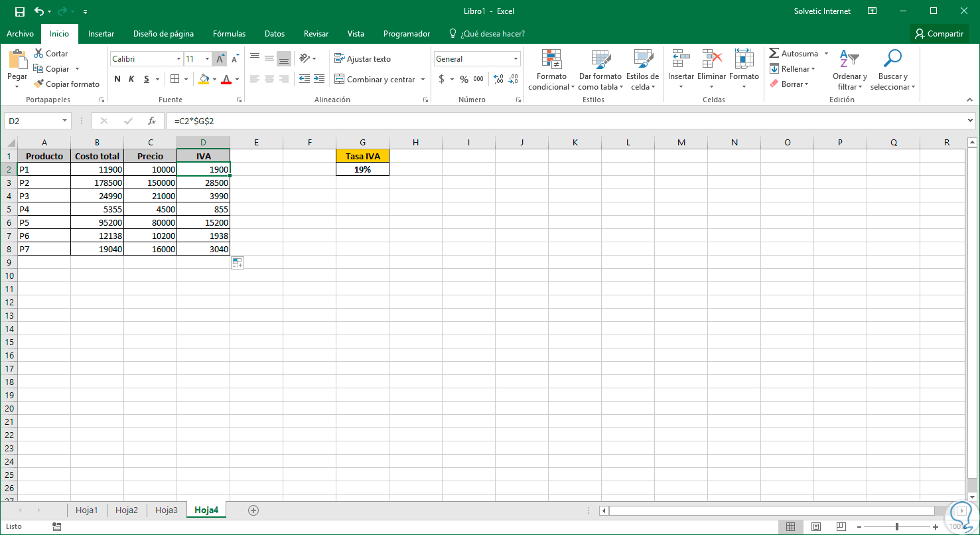Image resolution: width=980 pixels, height=535 pixels.
Task: Open the Formato cells menu
Action: point(744,70)
